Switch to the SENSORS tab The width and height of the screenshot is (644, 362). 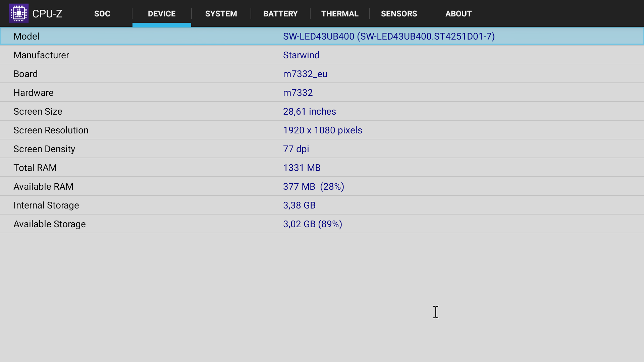point(399,14)
